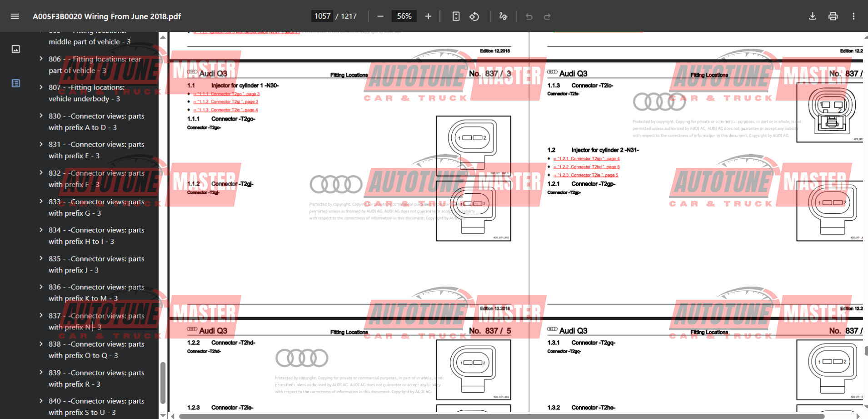This screenshot has height=419, width=868.
Task: Enable the draw annotation tool
Action: (503, 16)
